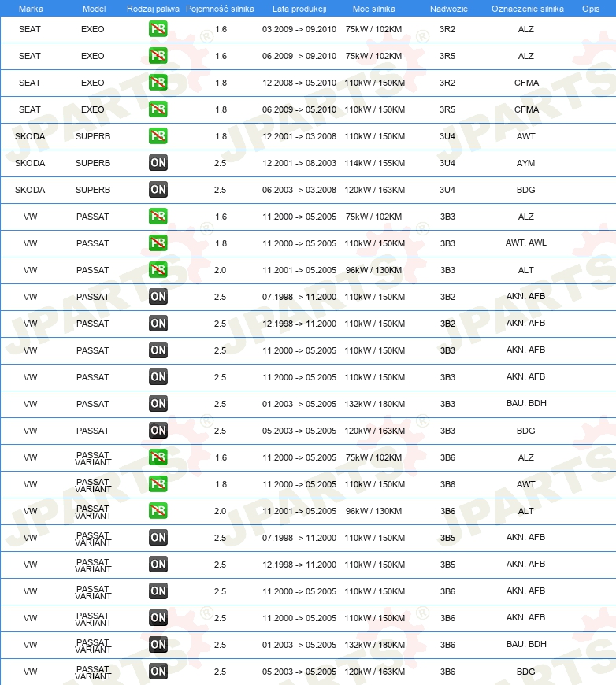616x685 pixels.
Task: Select SUPERB model cell in the AWT row
Action: click(93, 136)
